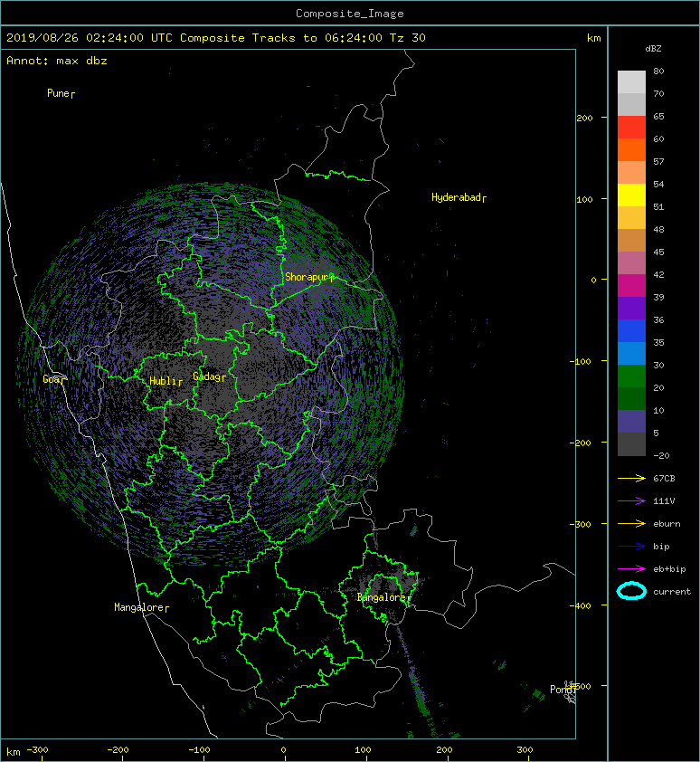The width and height of the screenshot is (700, 762).
Task: Click the green 30 dBZ color swatch
Action: [x=631, y=376]
